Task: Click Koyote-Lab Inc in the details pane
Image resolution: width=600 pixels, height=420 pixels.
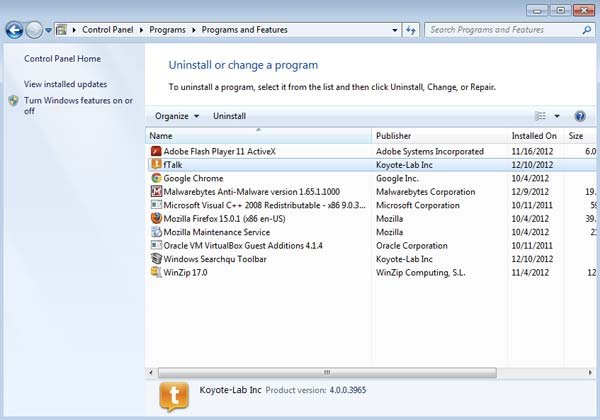Action: pos(230,390)
